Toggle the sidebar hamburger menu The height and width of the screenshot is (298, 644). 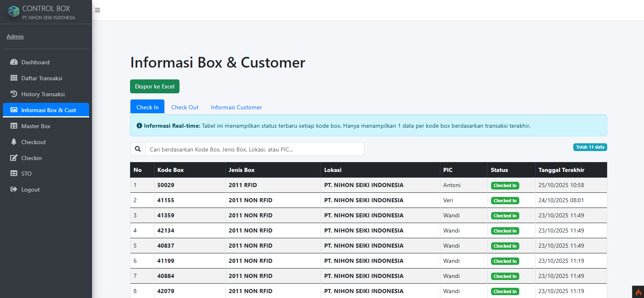[97, 10]
